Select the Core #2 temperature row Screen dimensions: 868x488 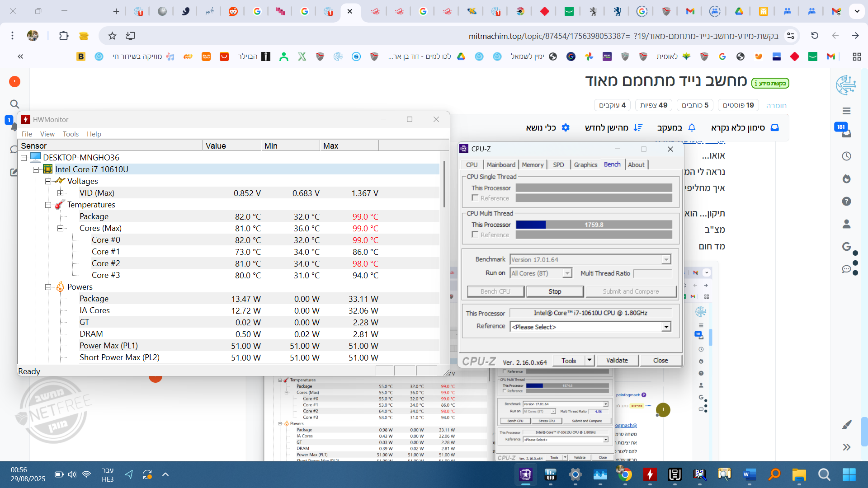pos(228,263)
